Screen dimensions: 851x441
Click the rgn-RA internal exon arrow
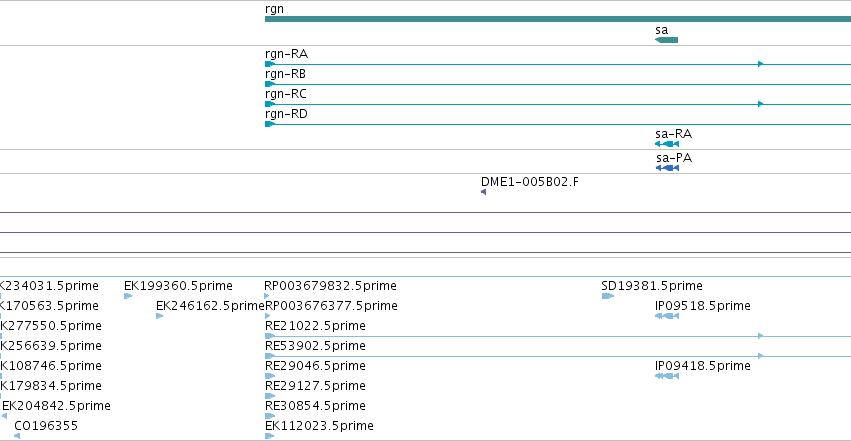tap(761, 64)
